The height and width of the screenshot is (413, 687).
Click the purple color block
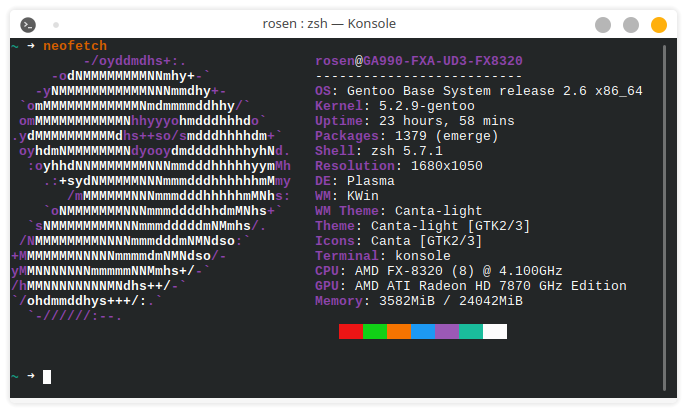point(447,332)
